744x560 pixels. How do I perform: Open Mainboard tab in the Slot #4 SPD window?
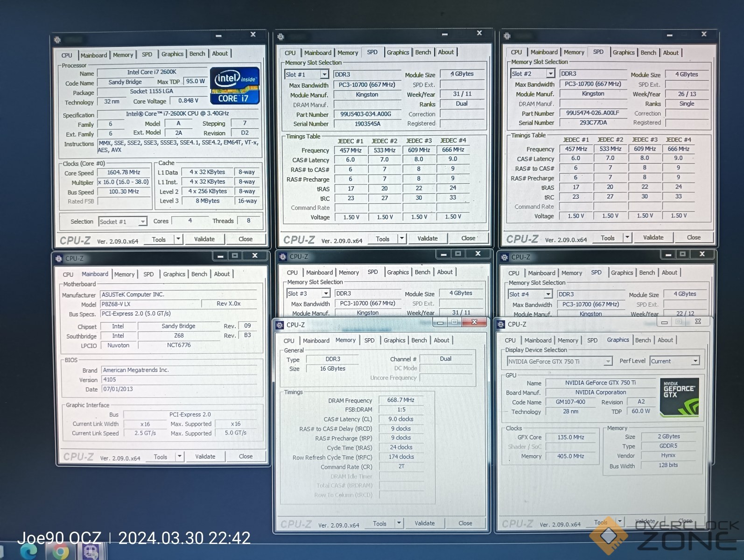(541, 273)
